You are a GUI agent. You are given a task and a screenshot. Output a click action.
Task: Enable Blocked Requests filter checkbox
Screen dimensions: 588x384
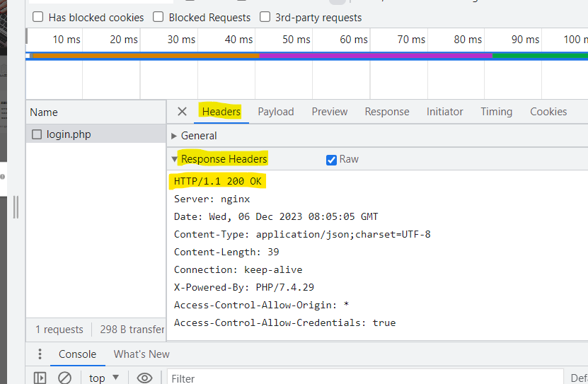pyautogui.click(x=158, y=17)
